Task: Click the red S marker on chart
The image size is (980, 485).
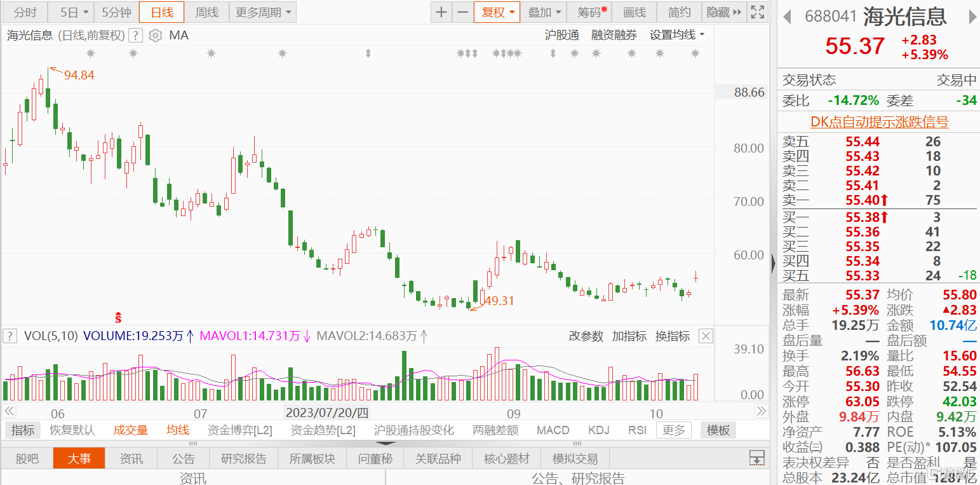Action: pyautogui.click(x=117, y=317)
